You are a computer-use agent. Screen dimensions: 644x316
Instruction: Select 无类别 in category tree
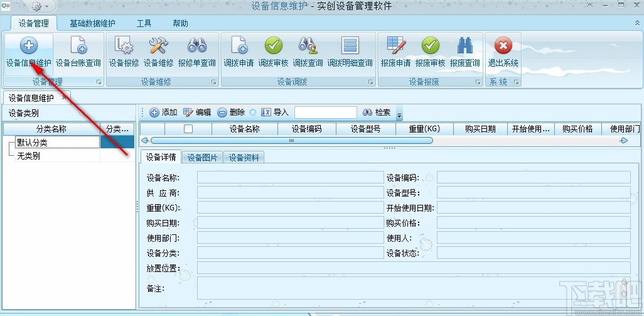(x=57, y=156)
